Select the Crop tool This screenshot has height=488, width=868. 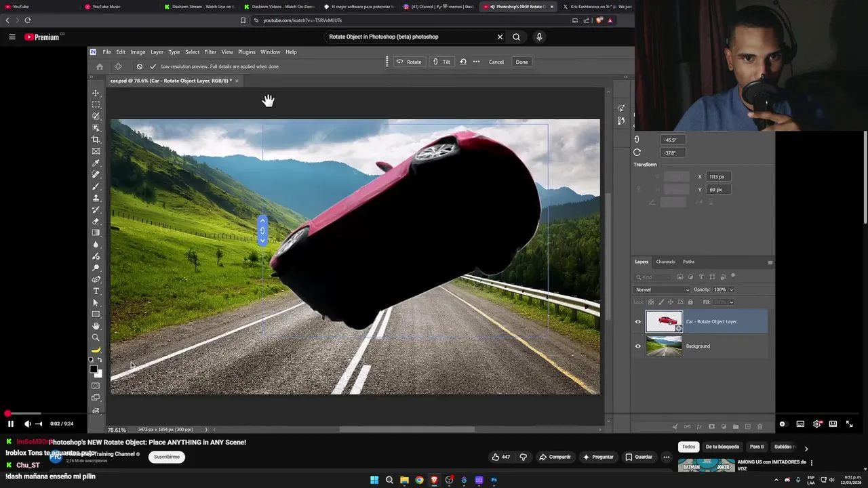coord(96,140)
